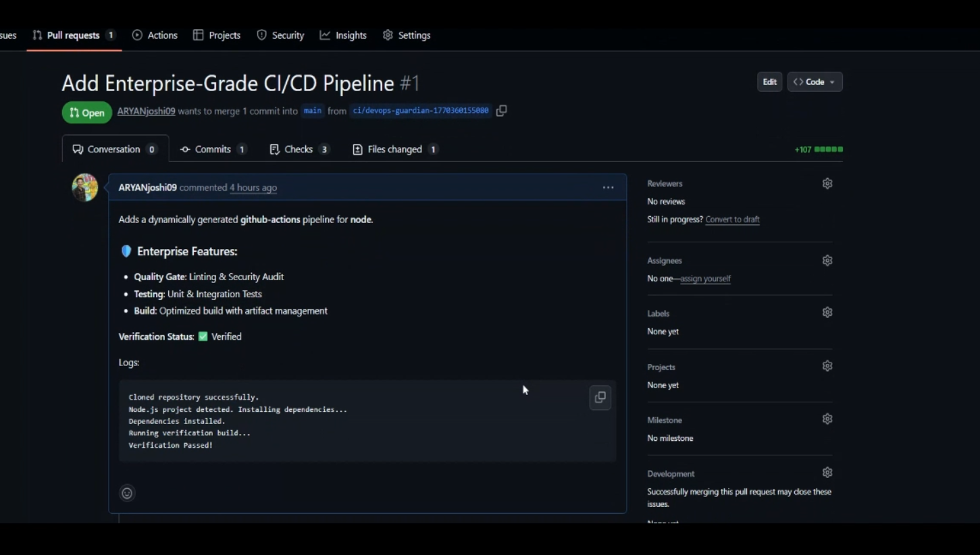Switch to the Commits tab
This screenshot has height=555, width=980.
(x=213, y=149)
